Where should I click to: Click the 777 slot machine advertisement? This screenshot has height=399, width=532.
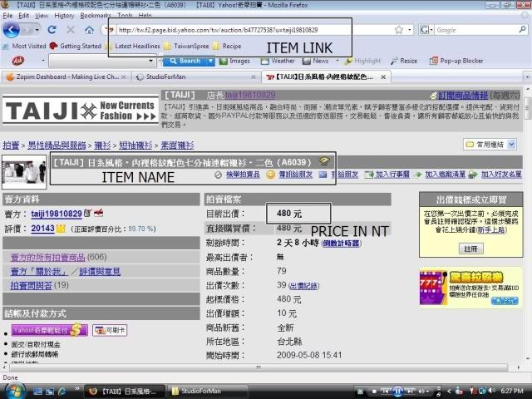471,288
